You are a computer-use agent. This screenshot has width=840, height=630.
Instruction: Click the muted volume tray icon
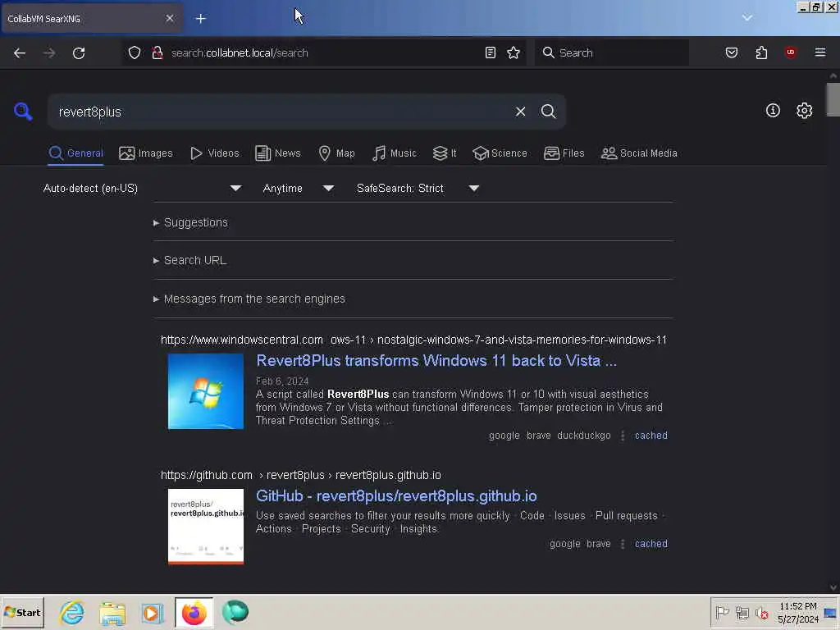click(761, 612)
